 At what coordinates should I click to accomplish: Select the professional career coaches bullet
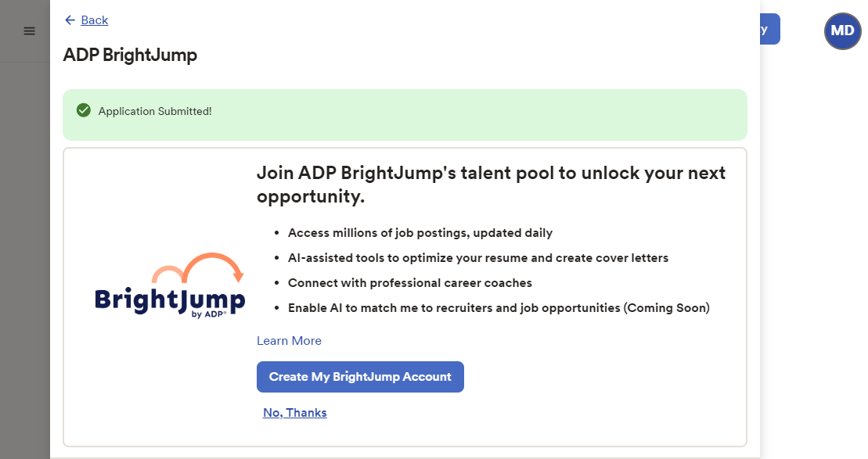(410, 283)
